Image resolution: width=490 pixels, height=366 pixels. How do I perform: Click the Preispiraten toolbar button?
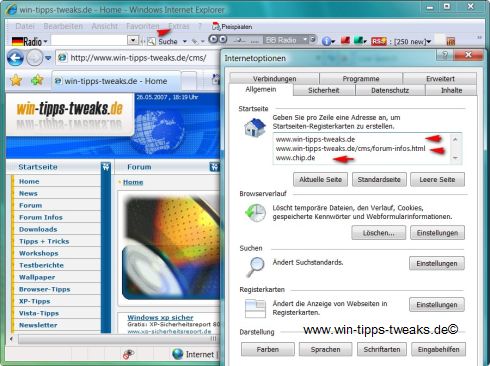point(232,26)
